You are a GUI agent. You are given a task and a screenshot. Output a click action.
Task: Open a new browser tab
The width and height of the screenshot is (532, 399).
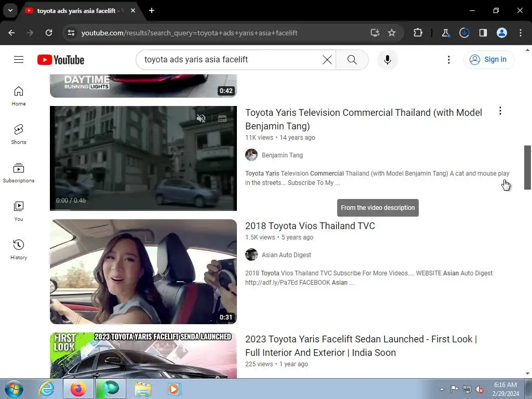point(152,10)
